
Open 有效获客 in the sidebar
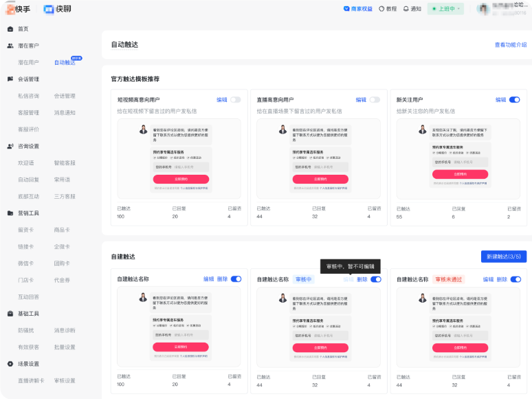click(28, 347)
